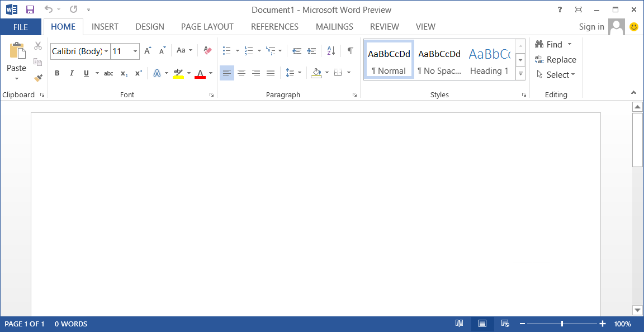Click the Borders icon
This screenshot has width=644, height=332.
[338, 73]
